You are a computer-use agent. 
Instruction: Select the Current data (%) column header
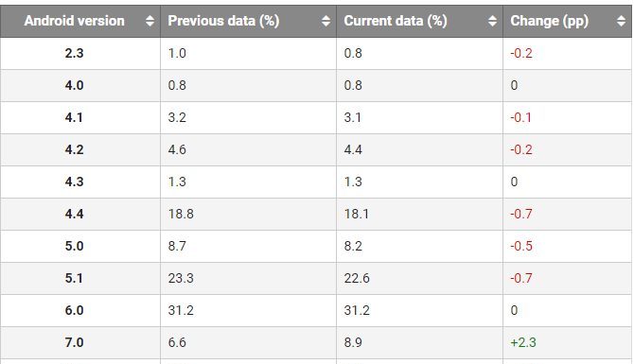coord(396,21)
